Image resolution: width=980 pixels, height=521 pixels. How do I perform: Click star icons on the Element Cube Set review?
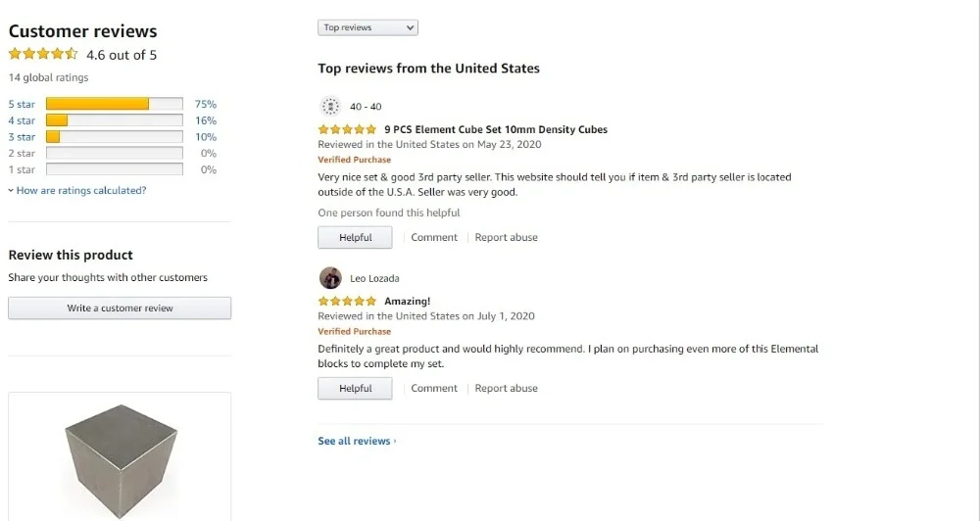tap(347, 129)
